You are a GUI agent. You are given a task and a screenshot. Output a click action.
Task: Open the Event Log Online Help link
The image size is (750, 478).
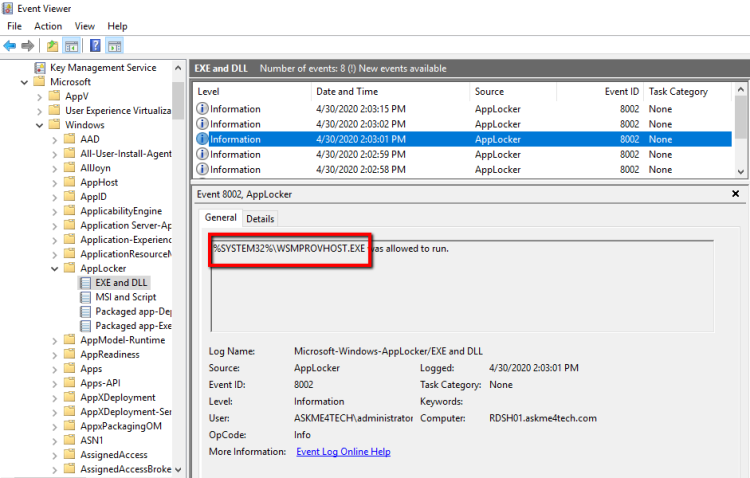(x=343, y=452)
